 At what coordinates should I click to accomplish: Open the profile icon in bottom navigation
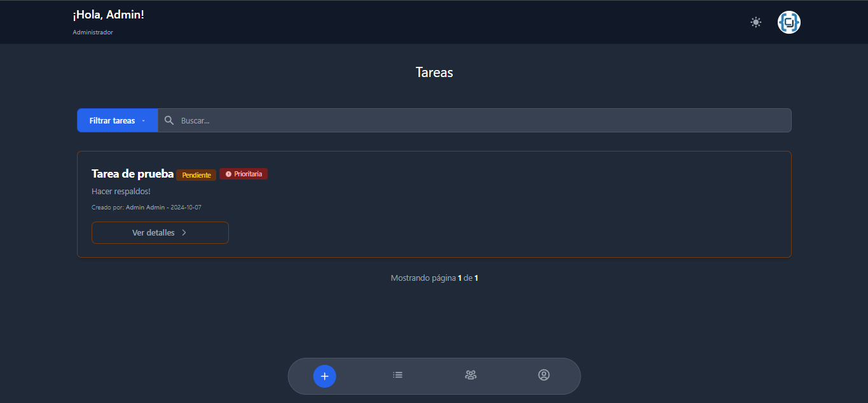coord(544,375)
